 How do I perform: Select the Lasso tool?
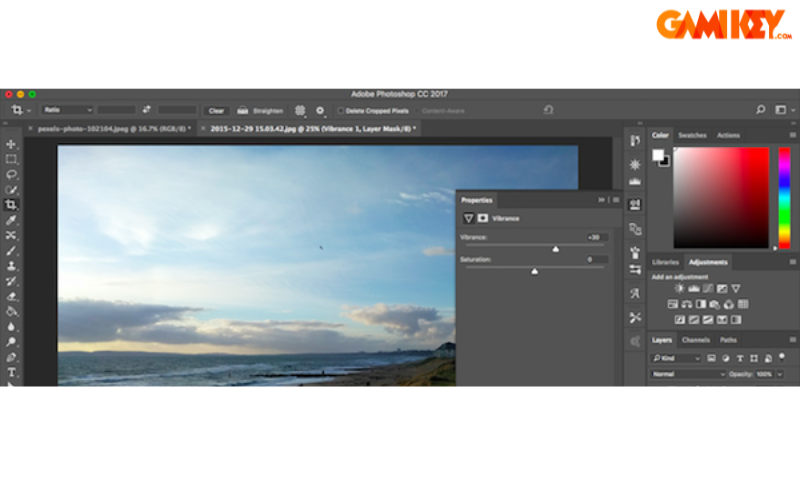tap(11, 175)
